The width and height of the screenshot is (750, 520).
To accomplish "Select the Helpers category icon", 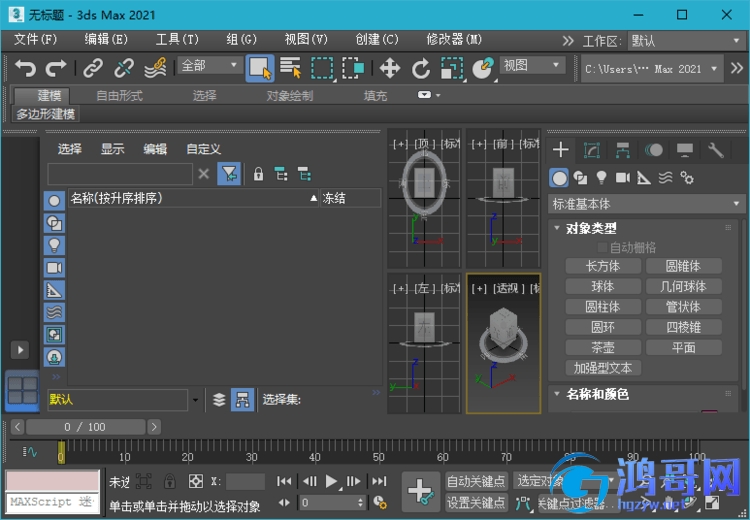I will [644, 178].
